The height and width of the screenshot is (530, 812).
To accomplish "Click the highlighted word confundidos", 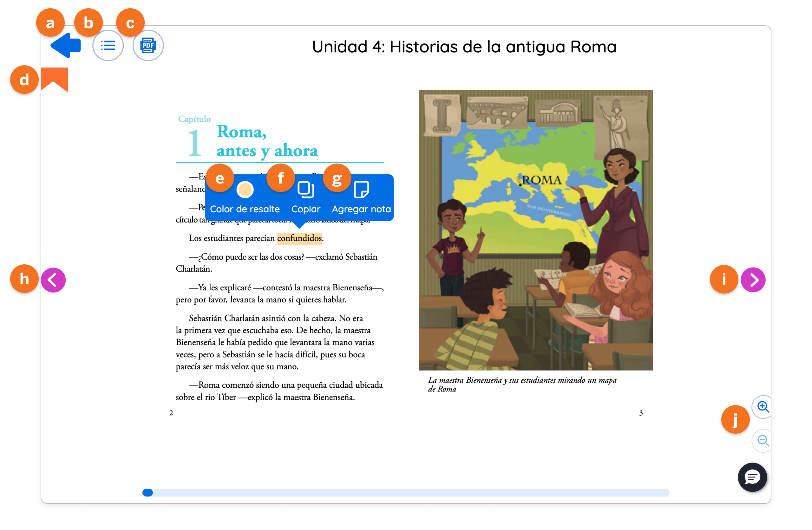I will 299,238.
